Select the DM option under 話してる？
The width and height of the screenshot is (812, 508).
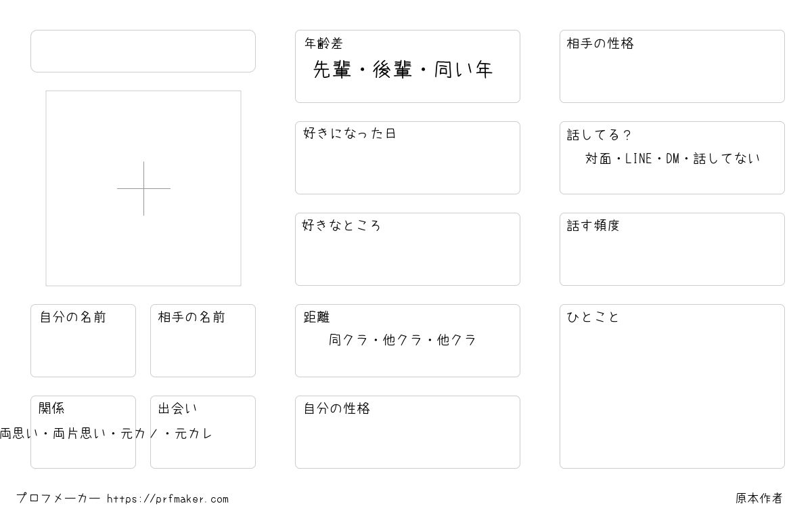pyautogui.click(x=673, y=158)
